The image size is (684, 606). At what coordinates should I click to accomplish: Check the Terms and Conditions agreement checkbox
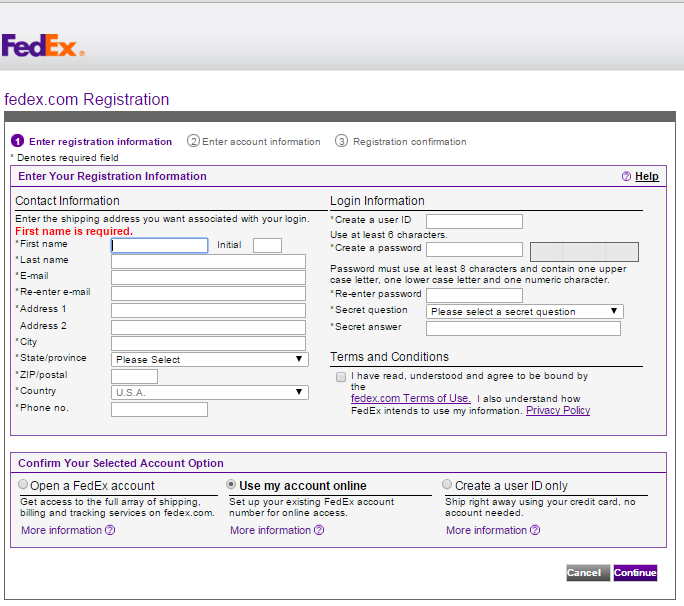tap(341, 378)
